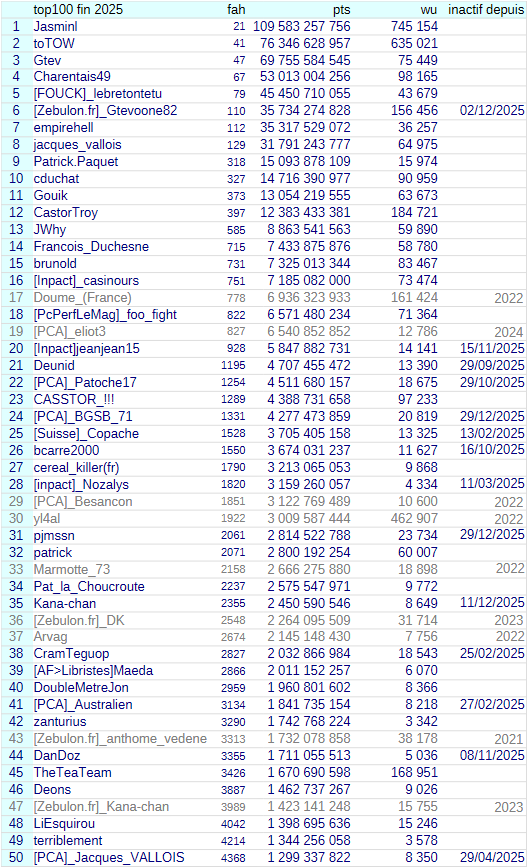528x868 pixels.
Task: Select the 'wu' column header
Action: (428, 9)
